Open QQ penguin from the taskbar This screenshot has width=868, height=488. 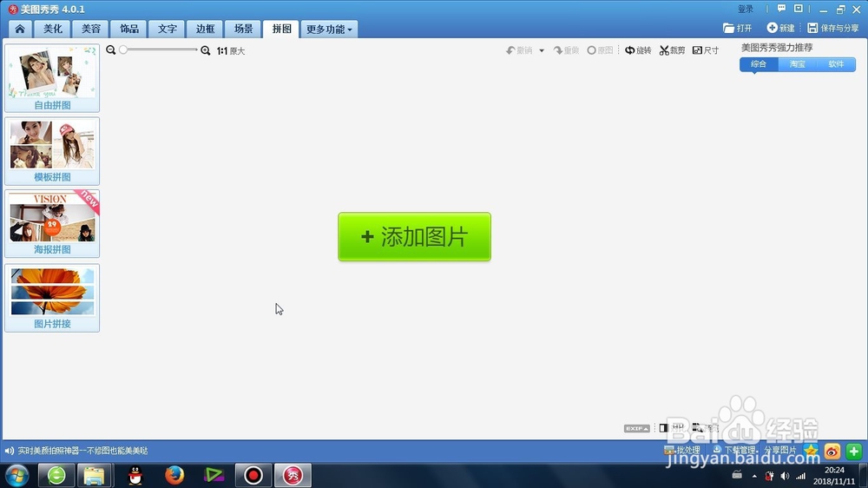135,475
